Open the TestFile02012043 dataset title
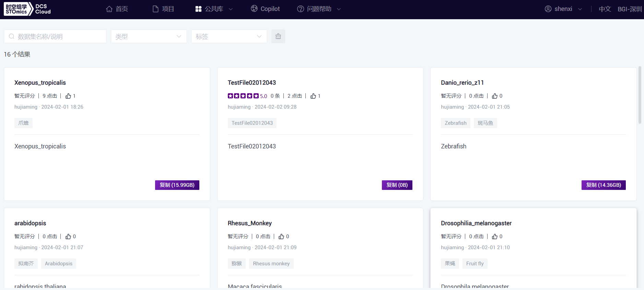This screenshot has width=644, height=290. coord(252,83)
